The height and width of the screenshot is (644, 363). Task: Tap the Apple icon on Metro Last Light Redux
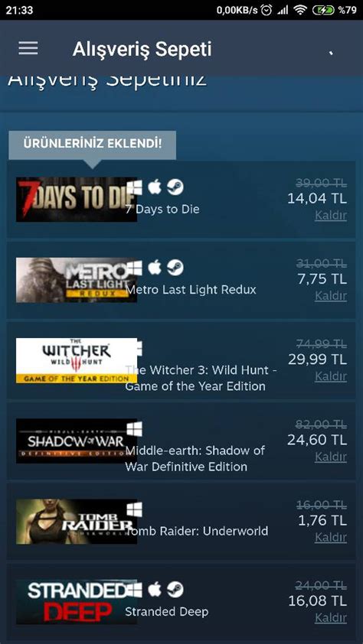pos(155,268)
